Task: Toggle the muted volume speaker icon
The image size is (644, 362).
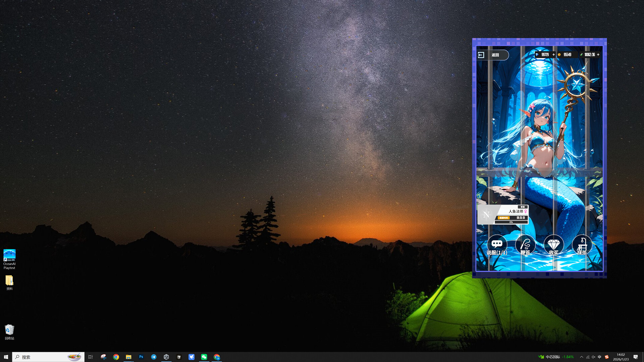Action: pyautogui.click(x=593, y=357)
